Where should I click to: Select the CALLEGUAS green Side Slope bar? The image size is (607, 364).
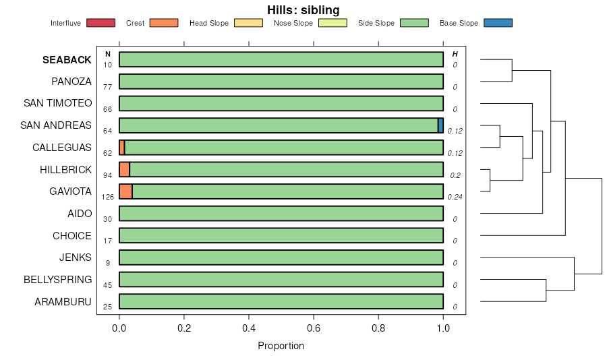click(x=283, y=148)
